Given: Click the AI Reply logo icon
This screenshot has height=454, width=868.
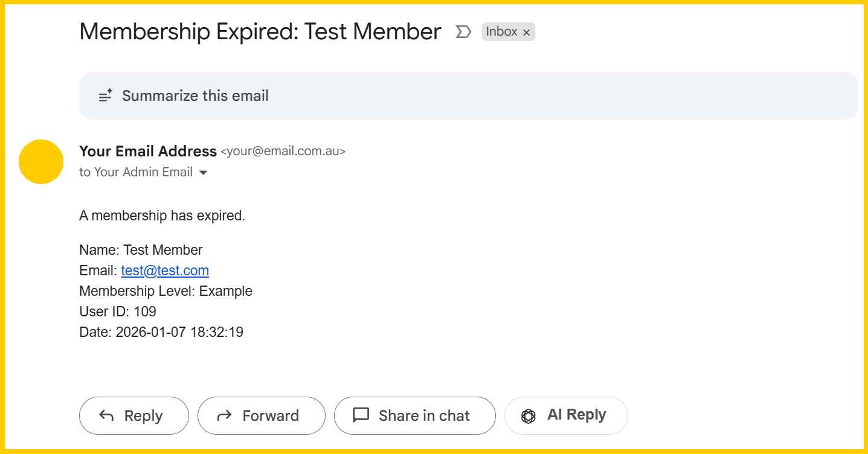Looking at the screenshot, I should tap(529, 416).
